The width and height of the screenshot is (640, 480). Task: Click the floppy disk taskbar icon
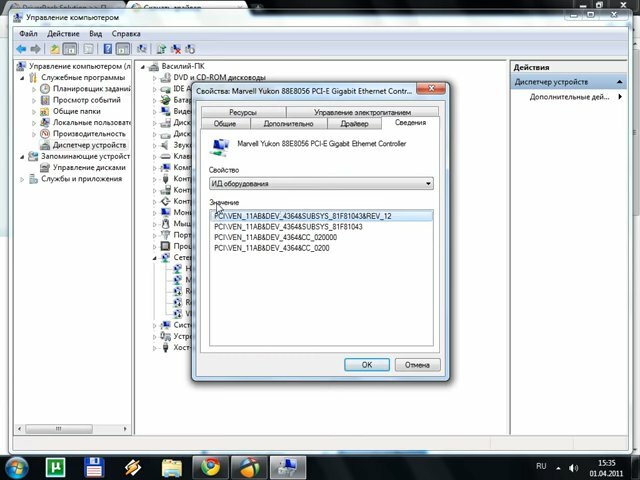coord(94,468)
